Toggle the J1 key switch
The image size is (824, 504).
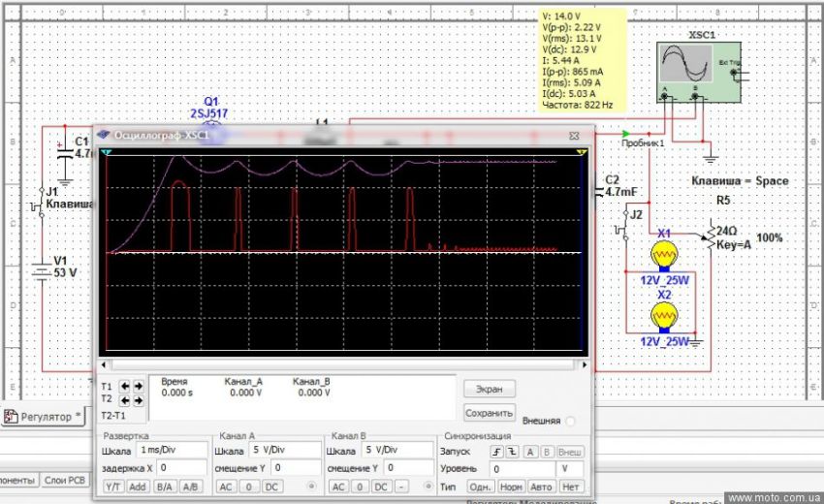tap(42, 204)
